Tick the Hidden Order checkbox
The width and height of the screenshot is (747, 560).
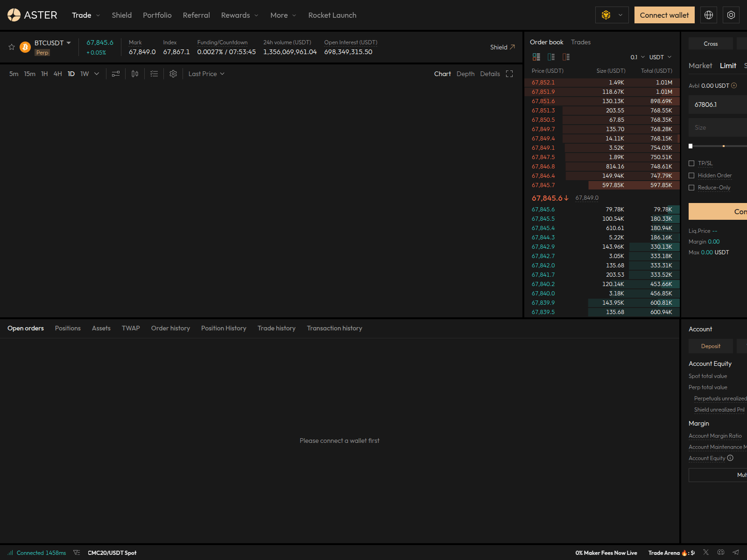(691, 175)
